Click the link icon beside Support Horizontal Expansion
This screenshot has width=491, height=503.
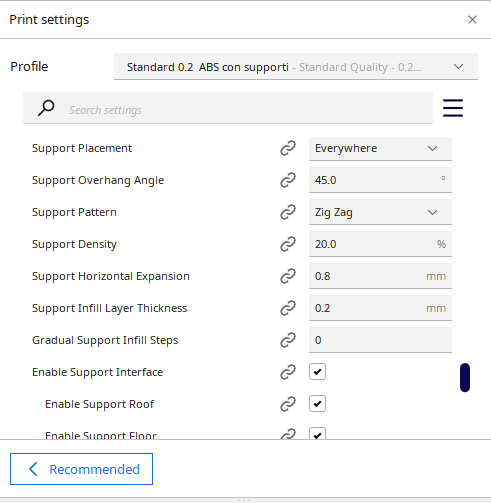click(x=288, y=276)
